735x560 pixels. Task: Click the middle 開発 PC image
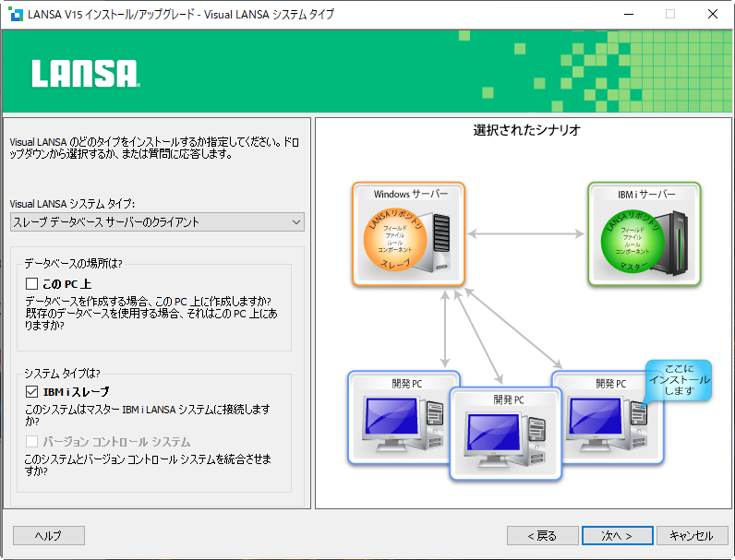[x=506, y=434]
